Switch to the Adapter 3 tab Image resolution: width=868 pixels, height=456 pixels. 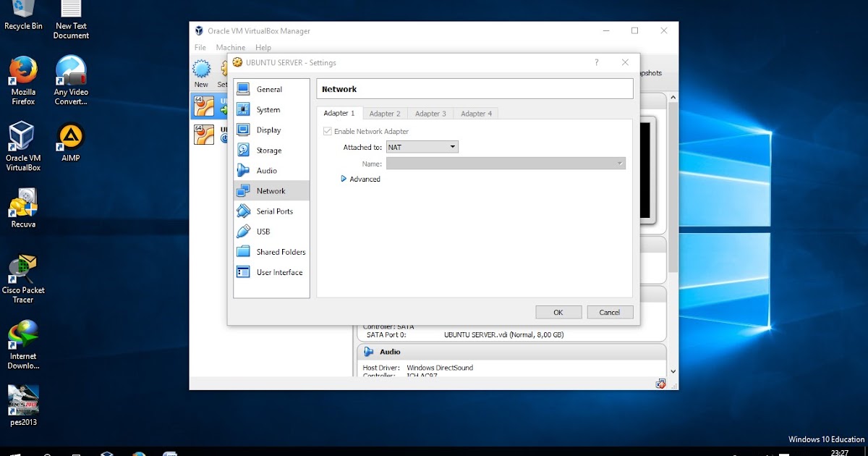(430, 114)
